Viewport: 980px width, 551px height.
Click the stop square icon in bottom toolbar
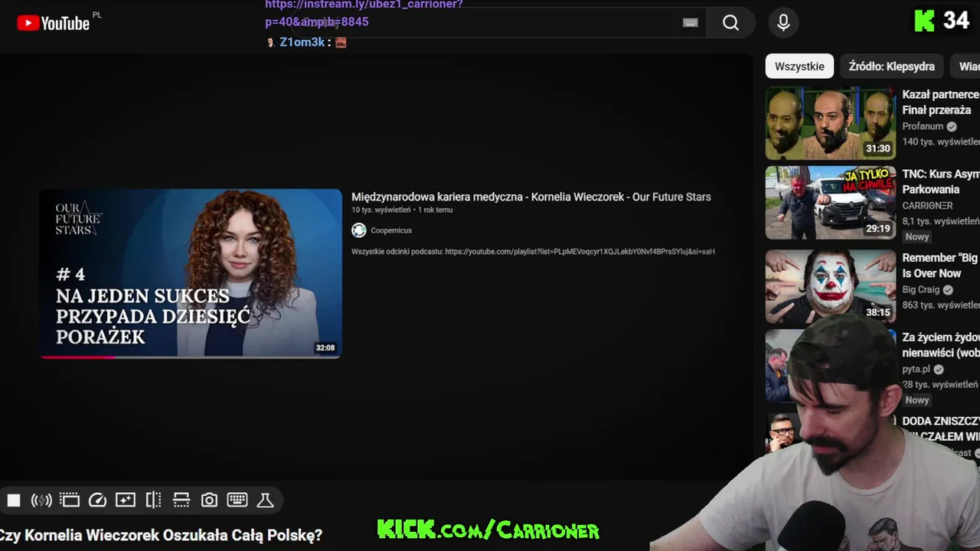[14, 500]
